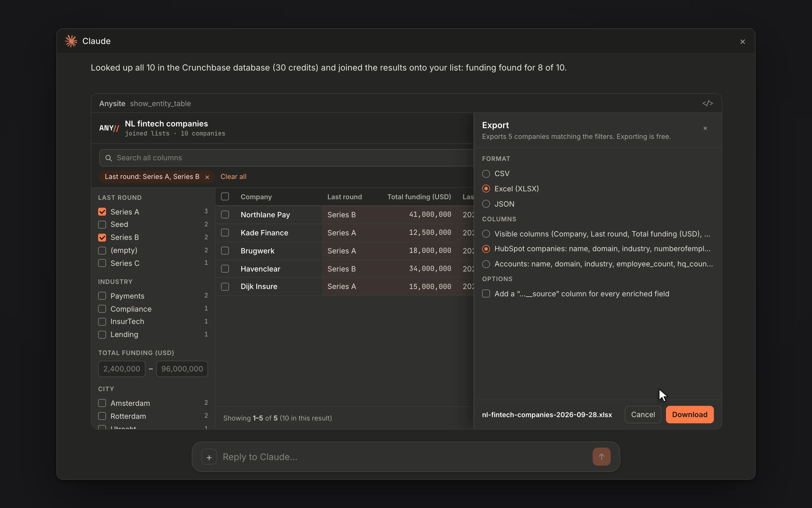
Task: Click the search magnifier icon
Action: coord(108,158)
